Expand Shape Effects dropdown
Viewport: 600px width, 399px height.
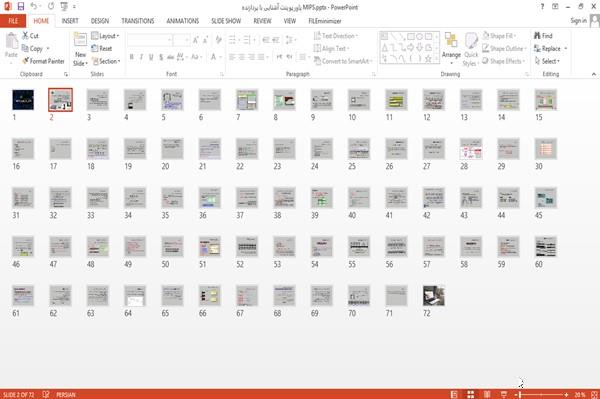pyautogui.click(x=504, y=61)
